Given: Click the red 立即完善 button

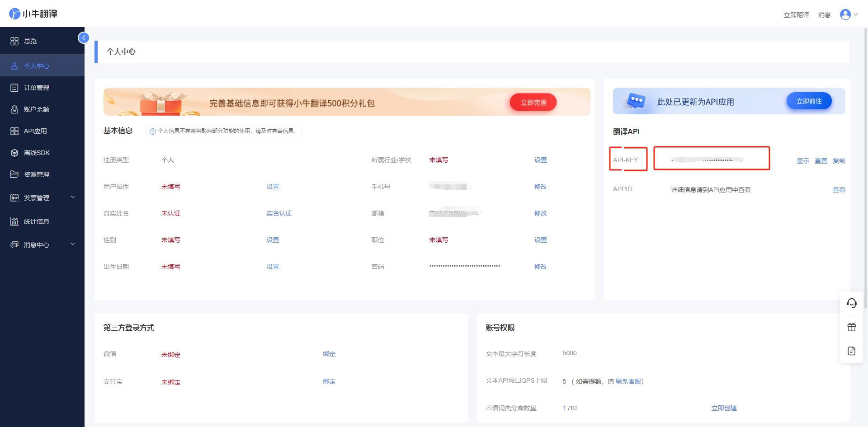Looking at the screenshot, I should 533,103.
